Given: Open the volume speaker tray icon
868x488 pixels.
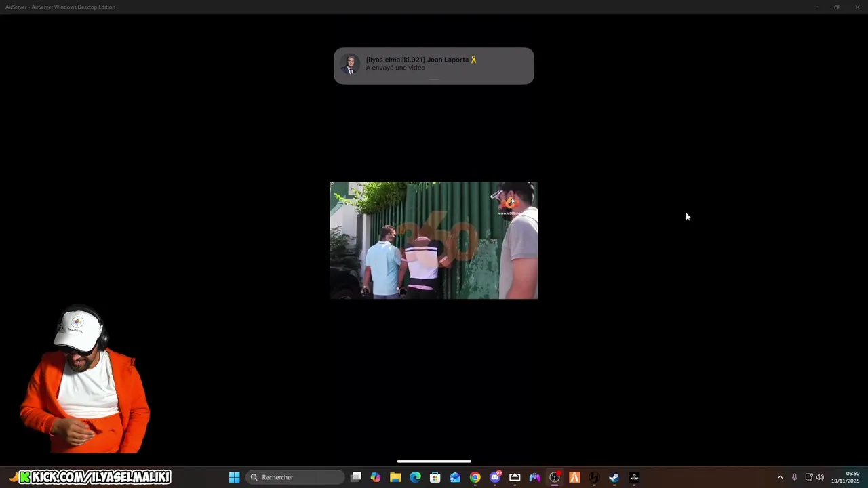Looking at the screenshot, I should [820, 477].
